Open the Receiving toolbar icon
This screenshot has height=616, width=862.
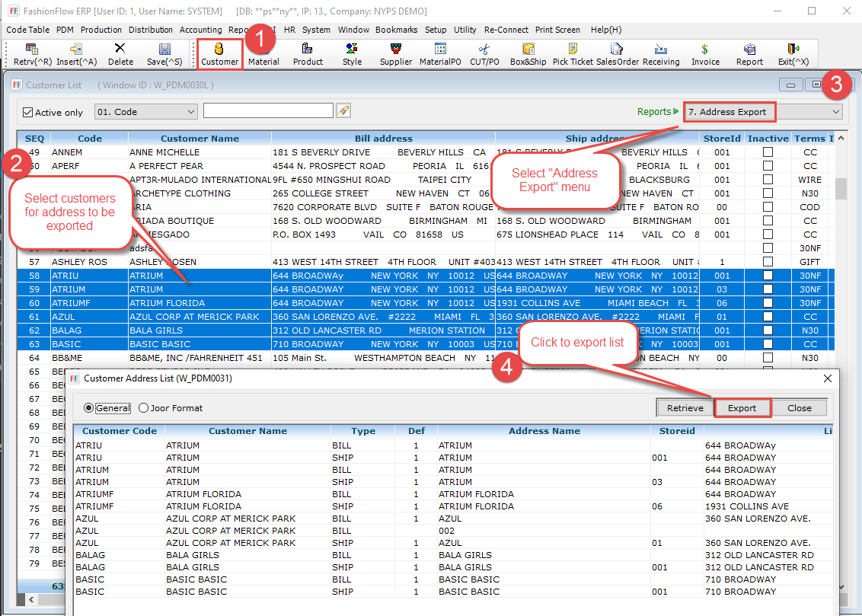(x=661, y=54)
